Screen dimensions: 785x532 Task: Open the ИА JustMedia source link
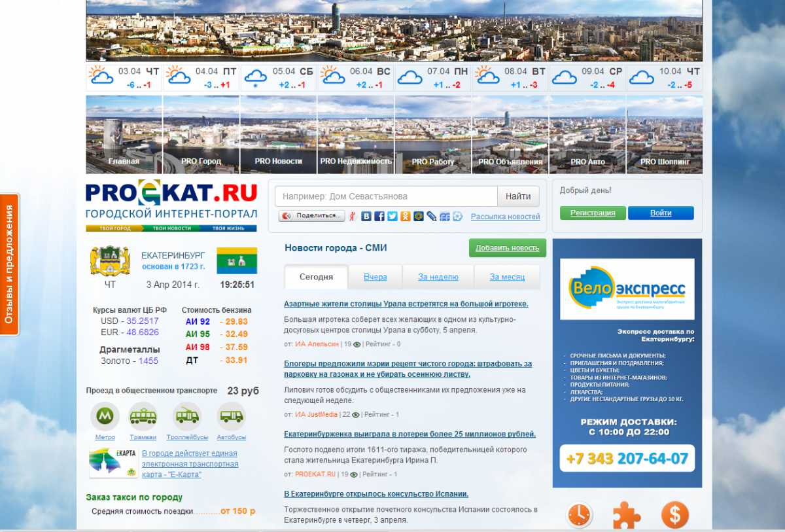coord(316,414)
